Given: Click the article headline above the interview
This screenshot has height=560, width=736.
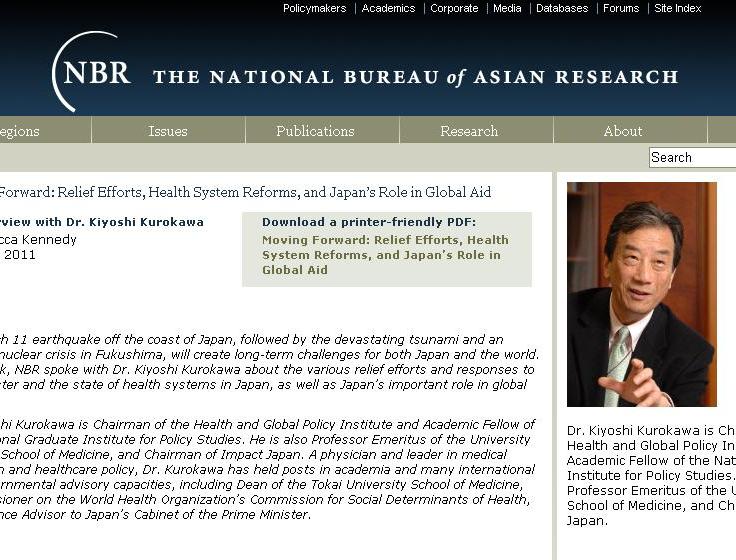Looking at the screenshot, I should (x=245, y=192).
